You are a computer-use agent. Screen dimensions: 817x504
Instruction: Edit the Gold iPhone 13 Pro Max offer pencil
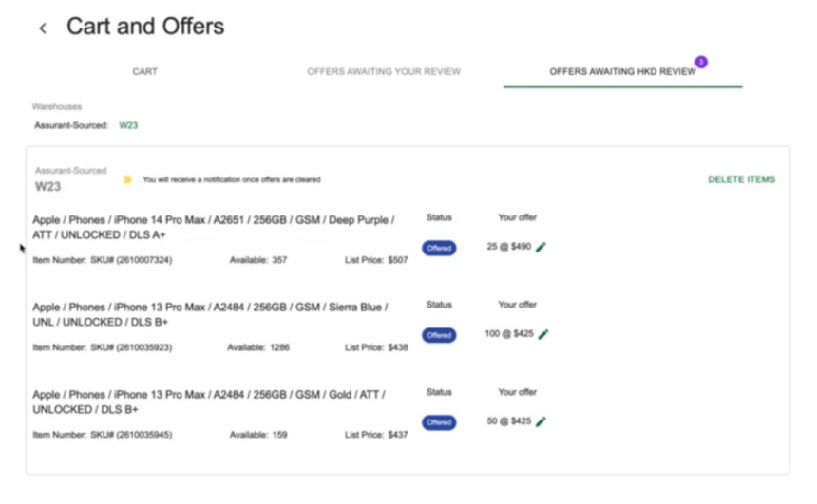(x=541, y=421)
